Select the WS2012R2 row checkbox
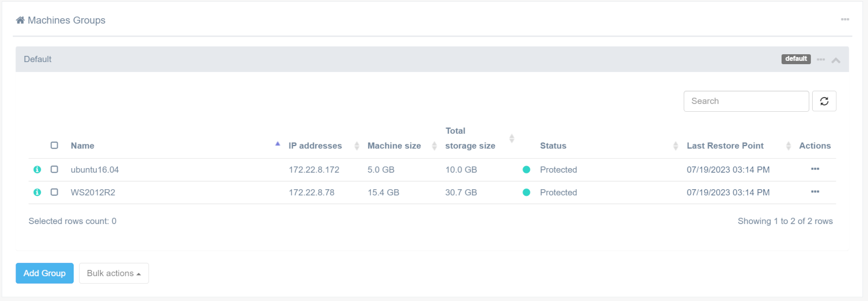 click(x=54, y=193)
